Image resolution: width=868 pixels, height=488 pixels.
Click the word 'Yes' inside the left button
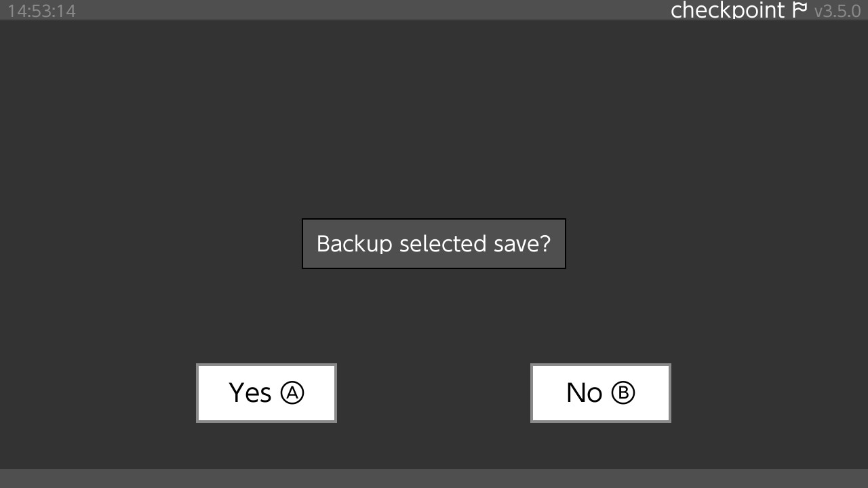click(250, 393)
